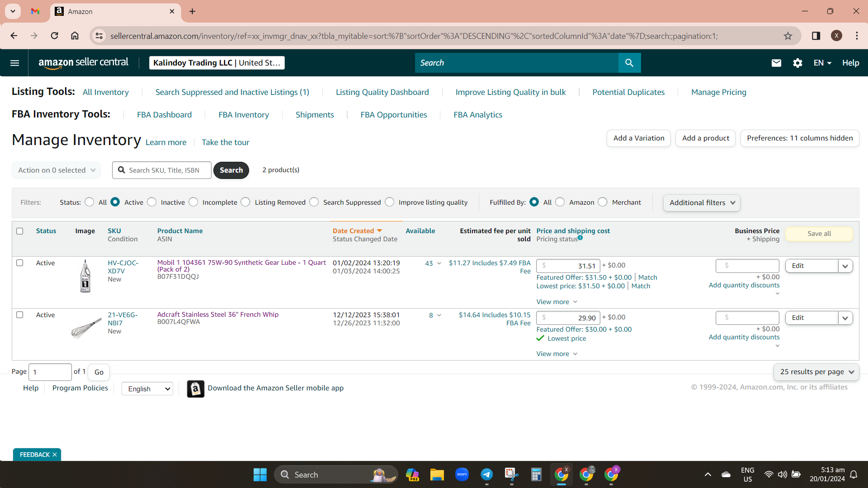The image size is (868, 488).
Task: Select the Search Suppressed filter
Action: click(314, 202)
